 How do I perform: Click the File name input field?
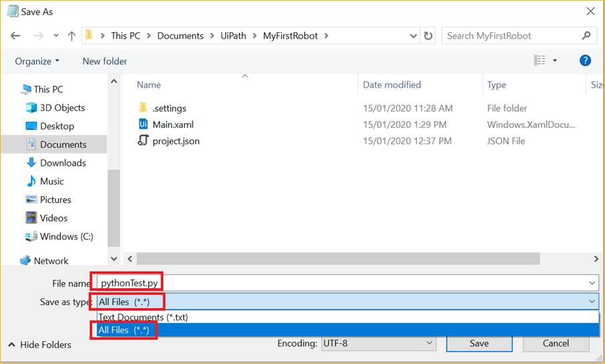345,284
